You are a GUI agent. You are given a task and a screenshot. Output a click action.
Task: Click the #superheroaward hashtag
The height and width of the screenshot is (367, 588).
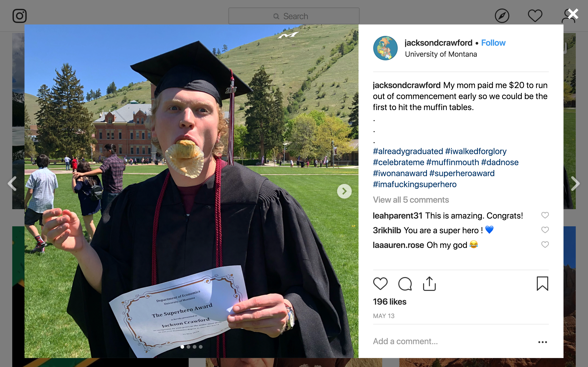pos(462,173)
